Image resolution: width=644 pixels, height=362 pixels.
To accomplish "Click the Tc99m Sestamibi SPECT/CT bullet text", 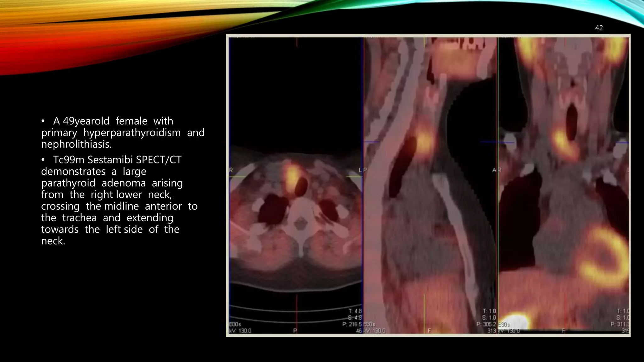I will click(119, 200).
